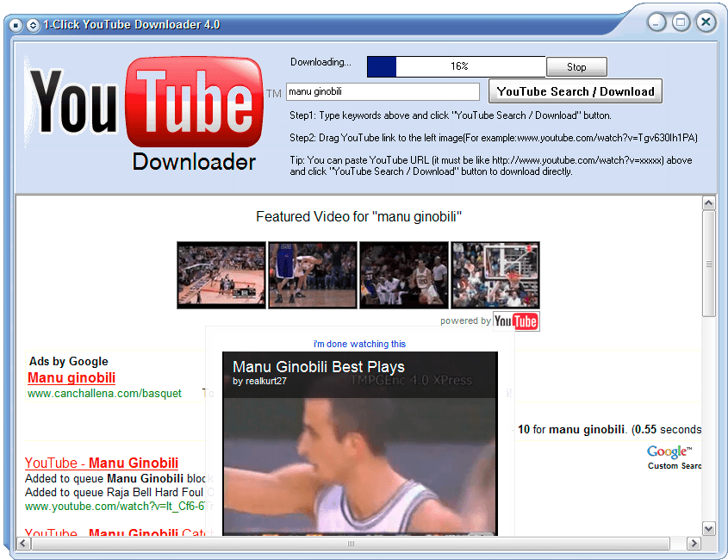This screenshot has height=560, width=728.
Task: Open the fourth thumbnail showing basketball hoop
Action: click(x=495, y=275)
